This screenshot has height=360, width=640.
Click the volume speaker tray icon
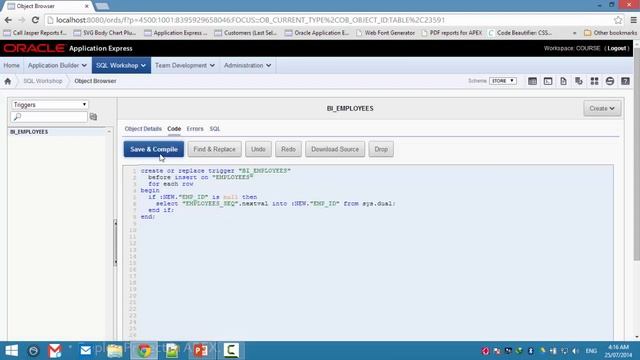coord(576,351)
